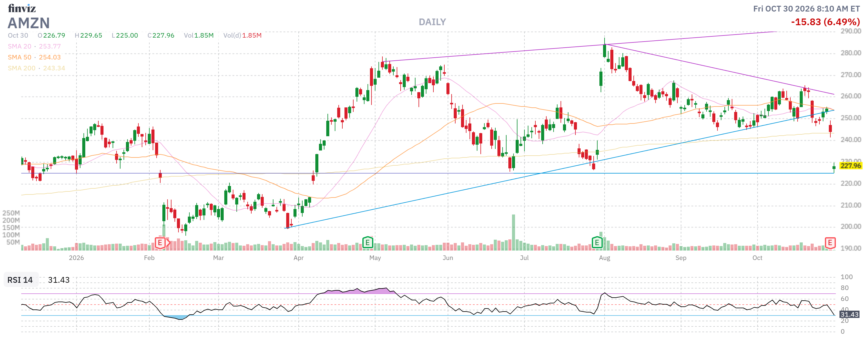
Task: Click the Oct label on the time axis
Action: [x=758, y=258]
